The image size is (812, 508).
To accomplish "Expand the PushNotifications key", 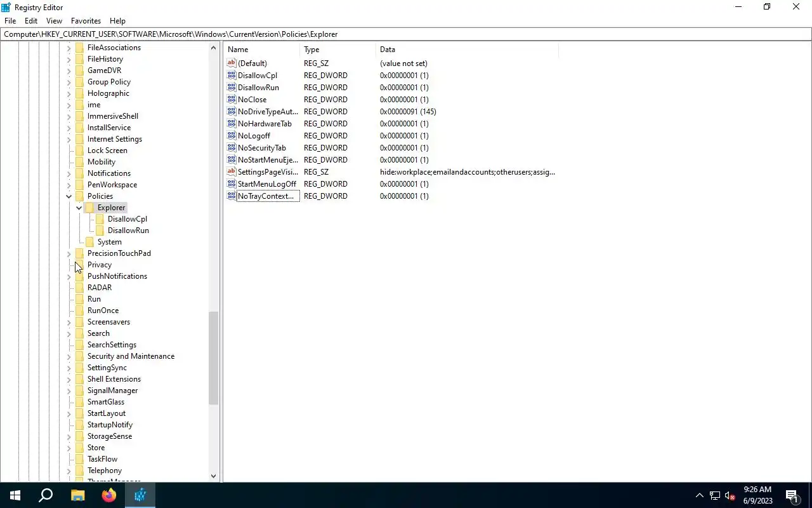I will (69, 276).
